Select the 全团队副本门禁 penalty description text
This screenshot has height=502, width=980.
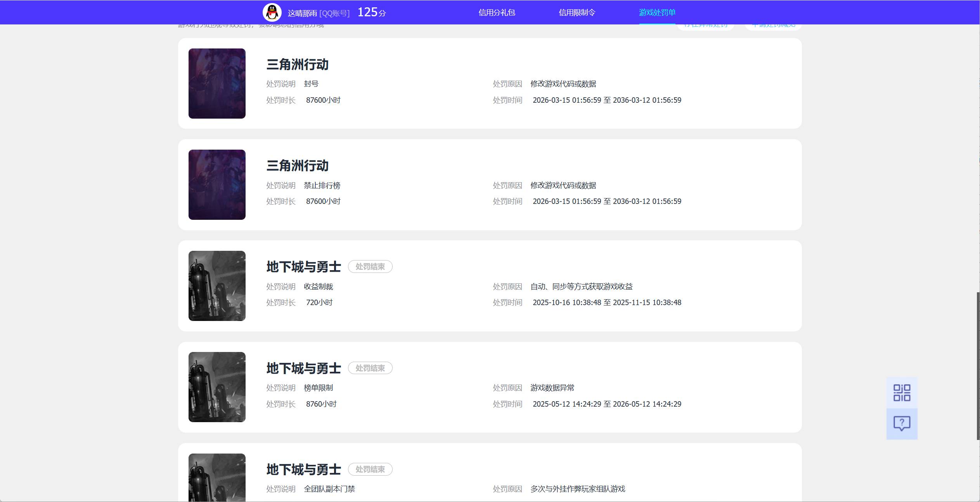click(329, 489)
